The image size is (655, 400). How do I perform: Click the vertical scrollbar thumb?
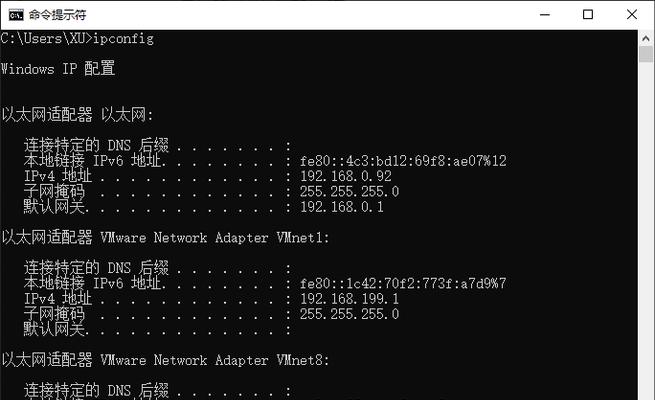point(646,54)
